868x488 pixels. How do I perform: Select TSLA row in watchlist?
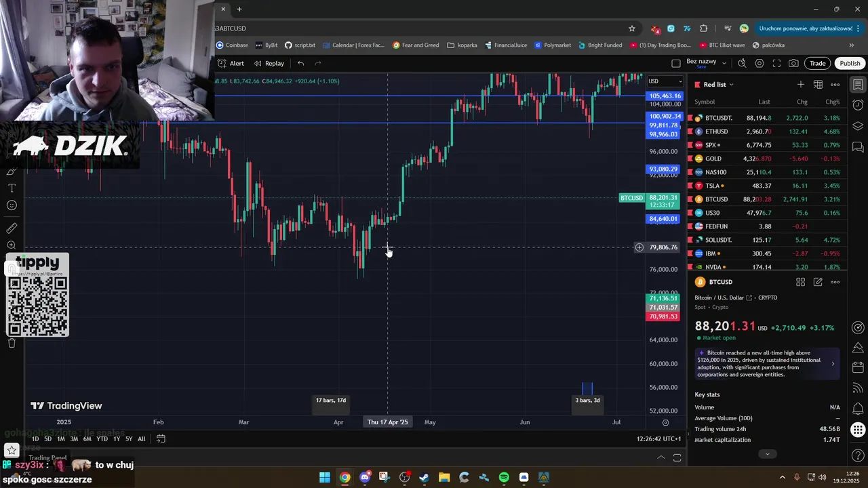[767, 186]
